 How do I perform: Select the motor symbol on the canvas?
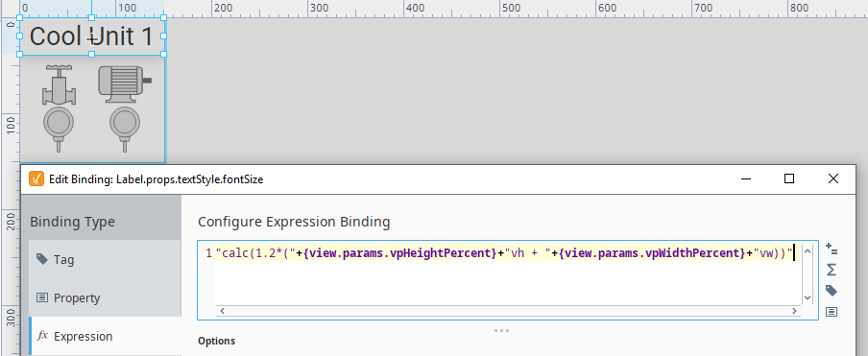[x=125, y=84]
